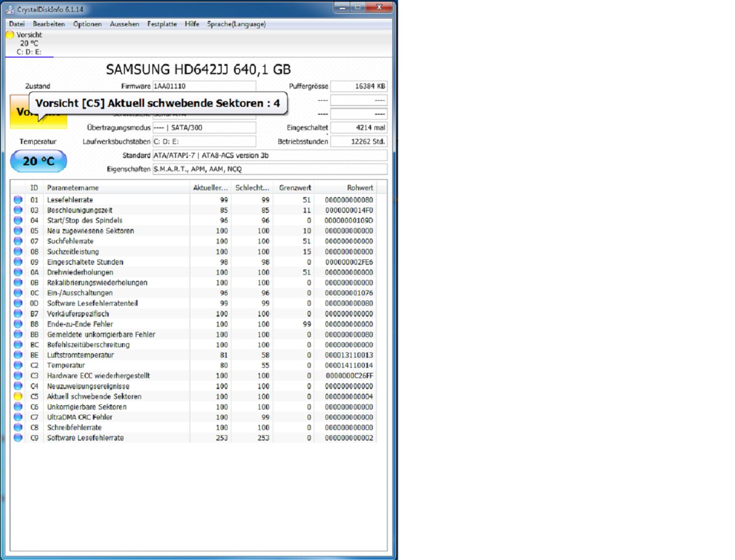The image size is (735, 560).
Task: Click status icon for Schreibfehlerrate
Action: [x=18, y=427]
